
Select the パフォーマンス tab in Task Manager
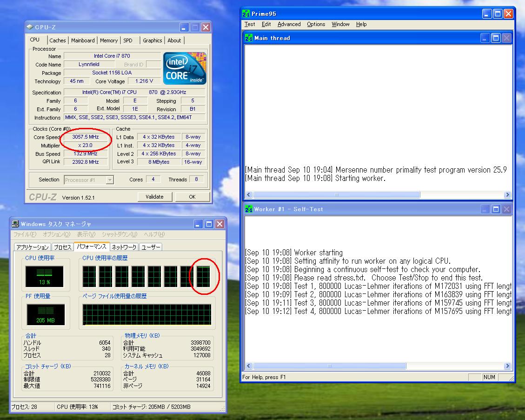pyautogui.click(x=92, y=247)
